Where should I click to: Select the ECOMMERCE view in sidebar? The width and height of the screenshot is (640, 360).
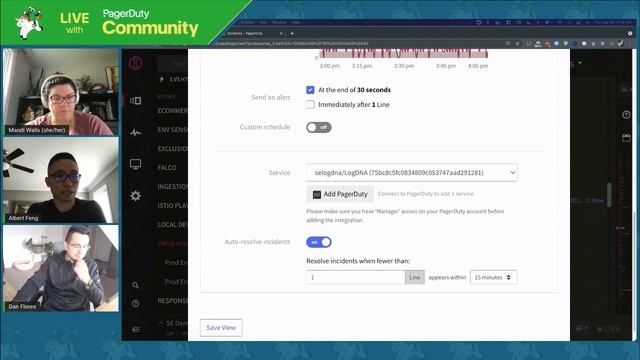click(172, 111)
